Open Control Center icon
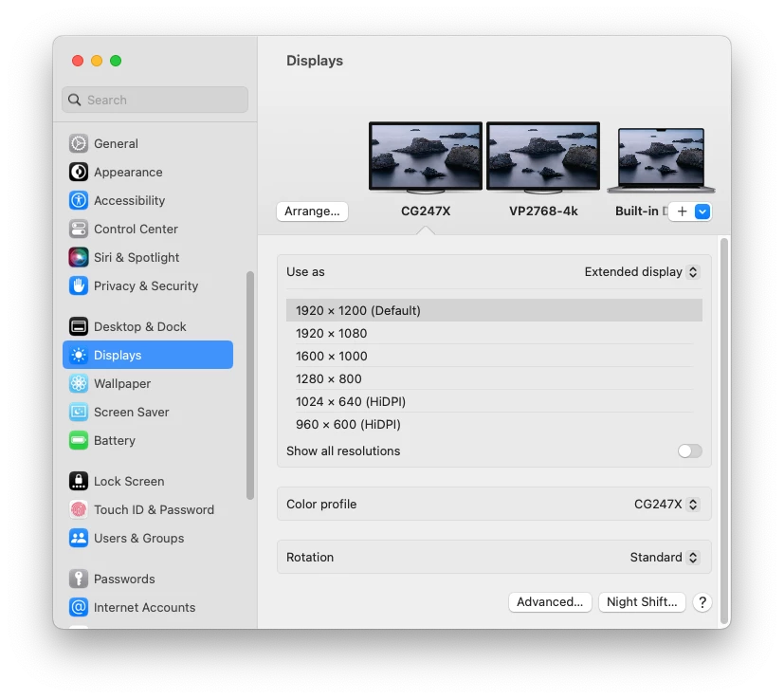The image size is (784, 699). click(x=79, y=230)
